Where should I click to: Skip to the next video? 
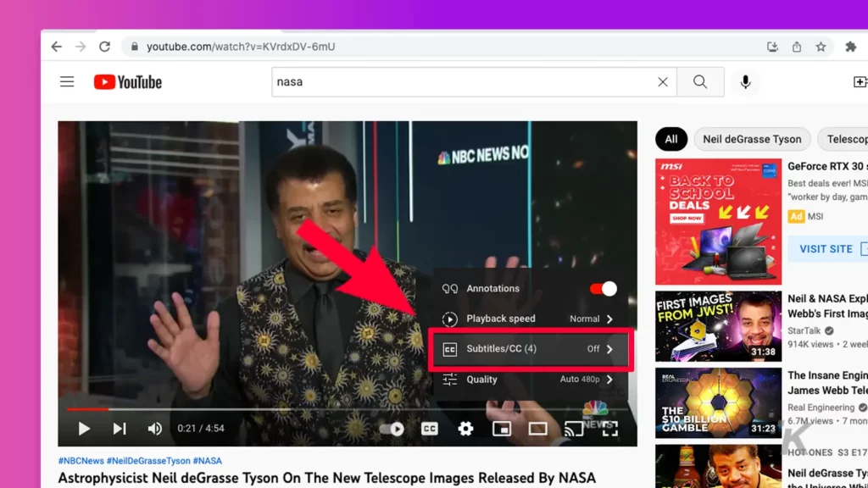pyautogui.click(x=120, y=429)
